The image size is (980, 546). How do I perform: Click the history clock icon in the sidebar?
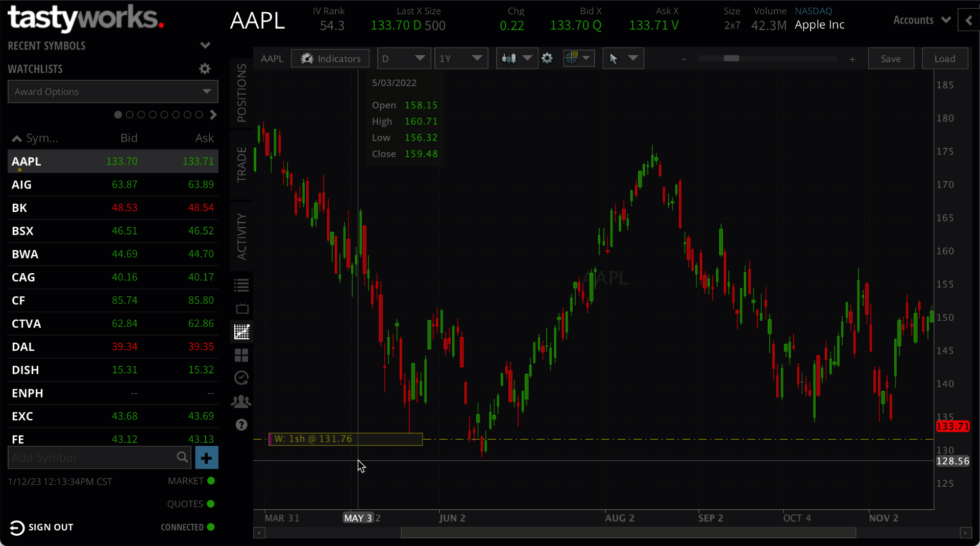point(241,378)
